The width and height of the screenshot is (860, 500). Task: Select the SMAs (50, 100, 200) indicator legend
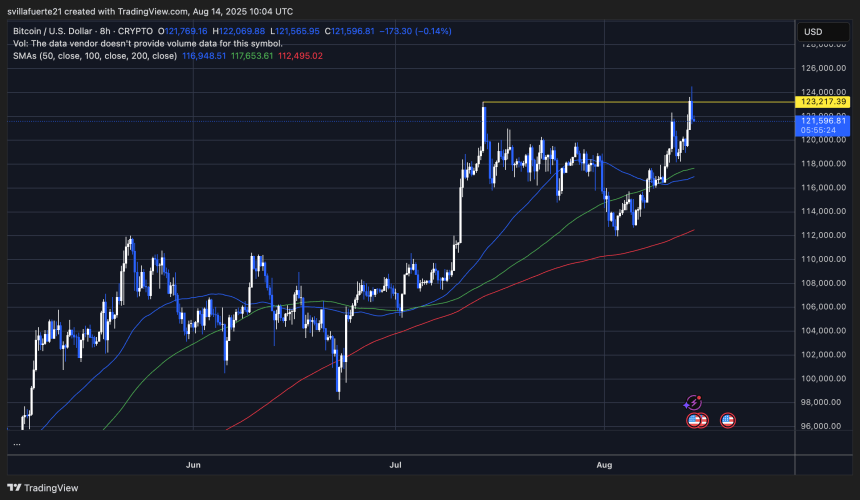[x=95, y=56]
